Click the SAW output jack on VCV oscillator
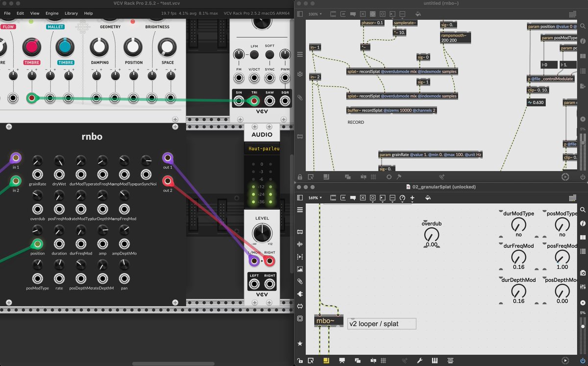Screen dimensions: 588x366 pos(269,101)
